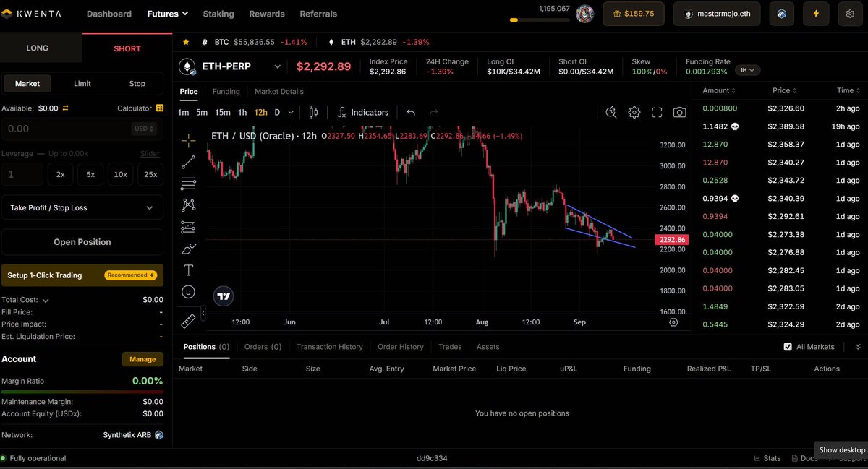Open the mastermojo.eth wallet button
Viewport: 868px width, 469px height.
[717, 14]
